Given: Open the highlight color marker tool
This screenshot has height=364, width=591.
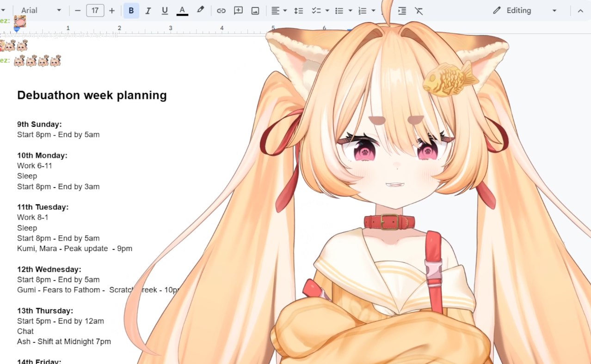Looking at the screenshot, I should 200,10.
